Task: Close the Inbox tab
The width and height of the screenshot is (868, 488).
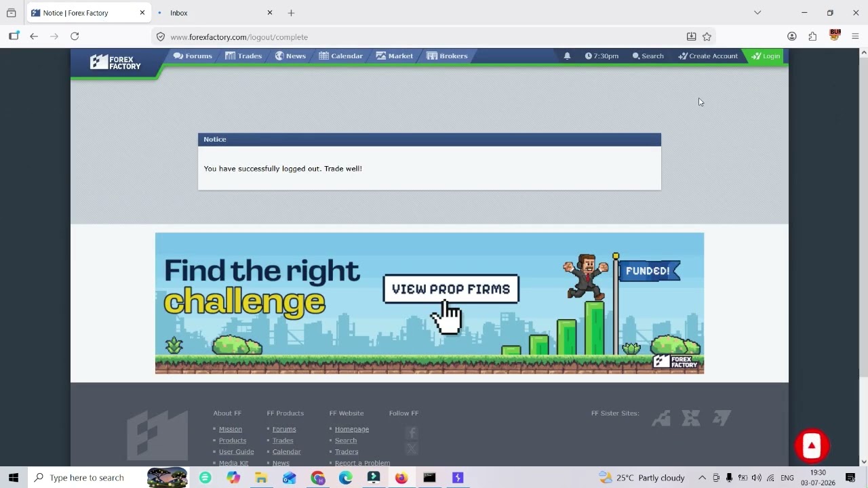Action: tap(270, 13)
